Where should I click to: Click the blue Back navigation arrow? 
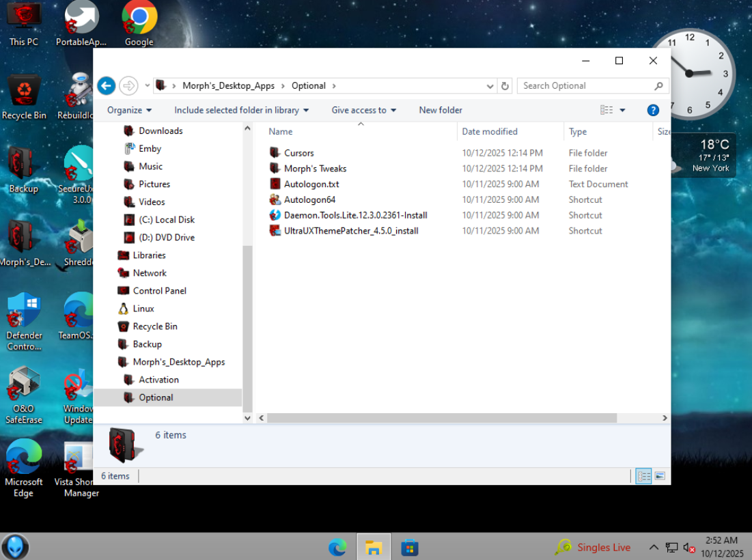[x=106, y=85]
